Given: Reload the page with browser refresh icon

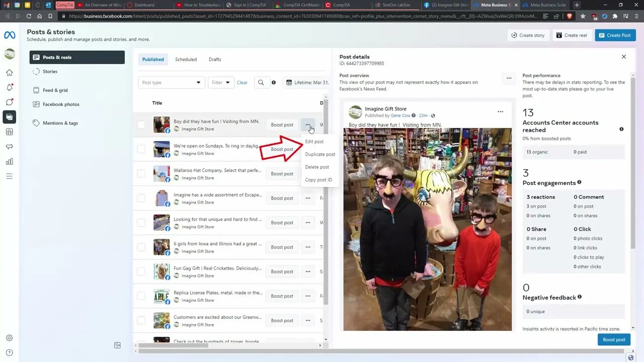Looking at the screenshot, I should coord(29,16).
